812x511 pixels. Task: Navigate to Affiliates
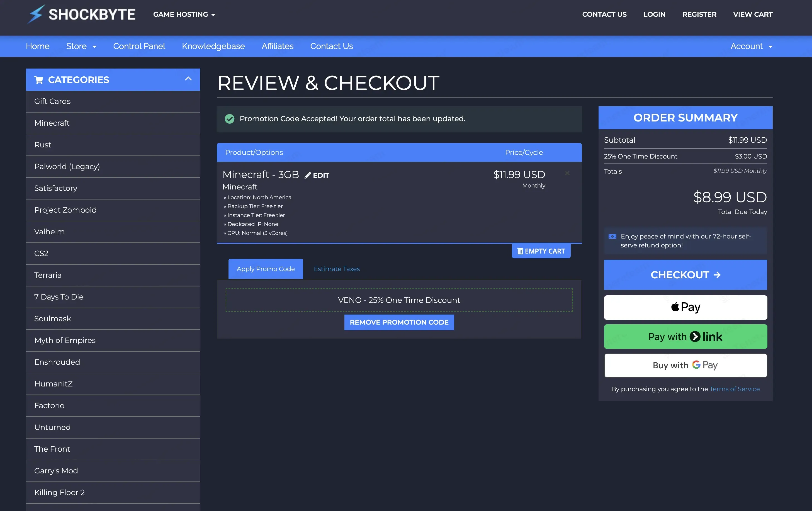pyautogui.click(x=277, y=46)
